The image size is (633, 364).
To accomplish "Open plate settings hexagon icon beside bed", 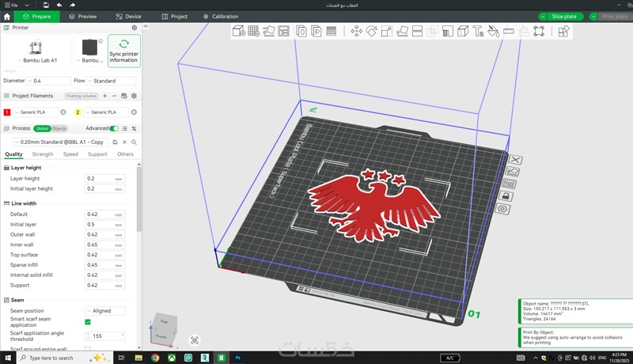I will [x=502, y=209].
